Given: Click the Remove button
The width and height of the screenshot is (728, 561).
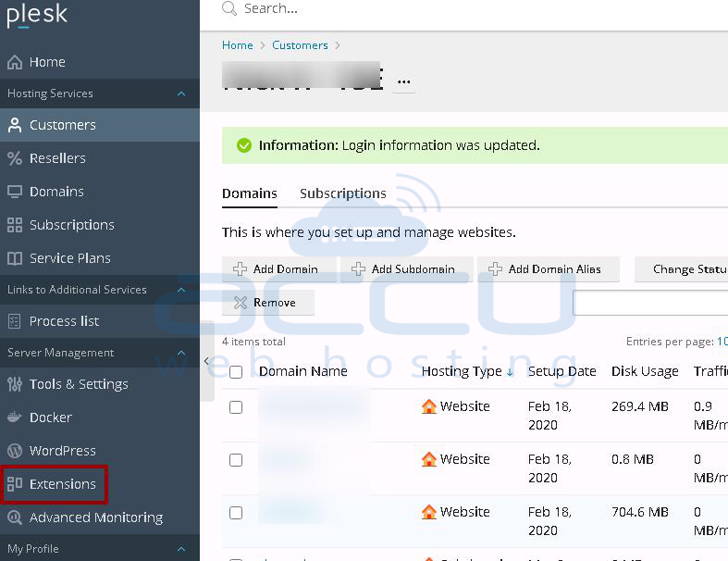Looking at the screenshot, I should point(268,303).
